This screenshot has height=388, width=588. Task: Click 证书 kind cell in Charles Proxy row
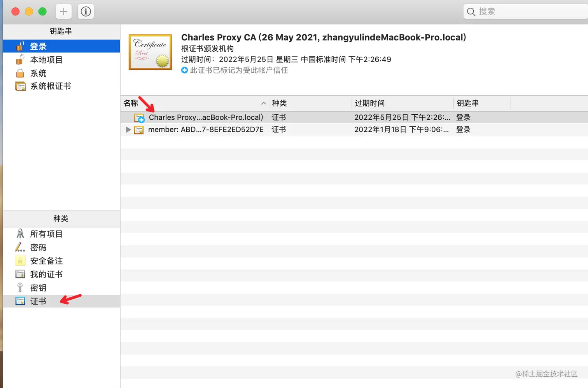coord(279,117)
